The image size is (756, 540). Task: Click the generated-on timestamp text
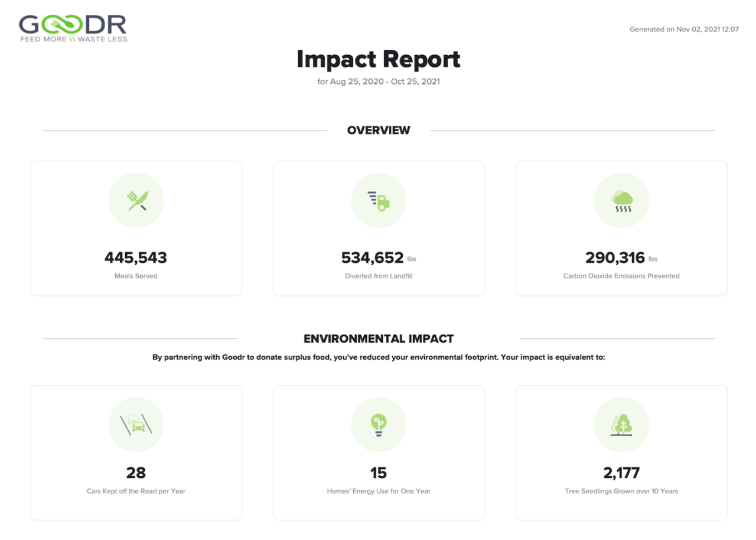click(684, 29)
